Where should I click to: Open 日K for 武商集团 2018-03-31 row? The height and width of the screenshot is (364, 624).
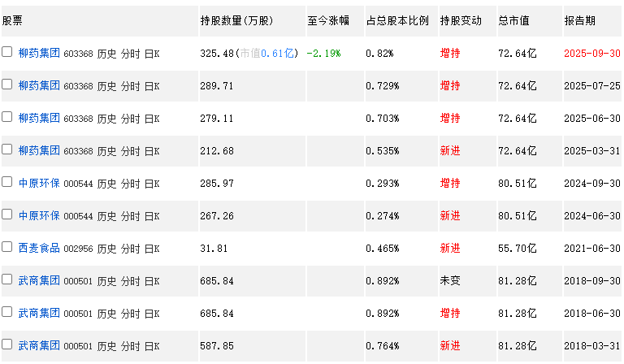(152, 346)
